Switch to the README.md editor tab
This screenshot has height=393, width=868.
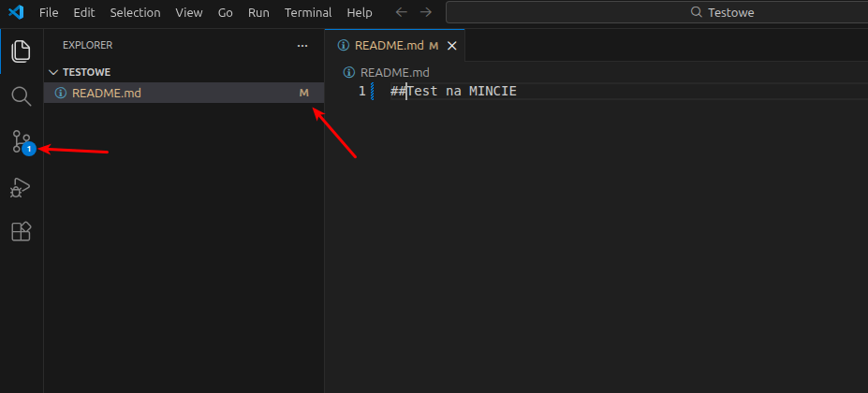[x=395, y=46]
